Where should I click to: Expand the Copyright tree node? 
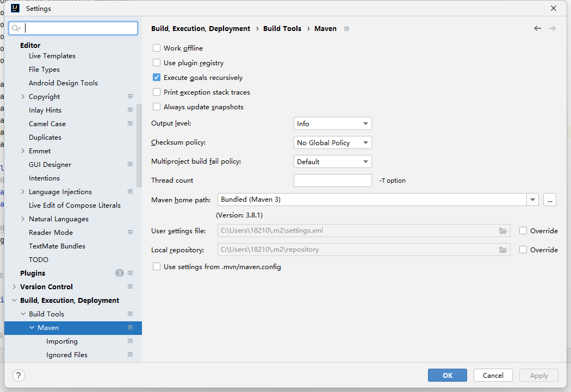[x=23, y=96]
